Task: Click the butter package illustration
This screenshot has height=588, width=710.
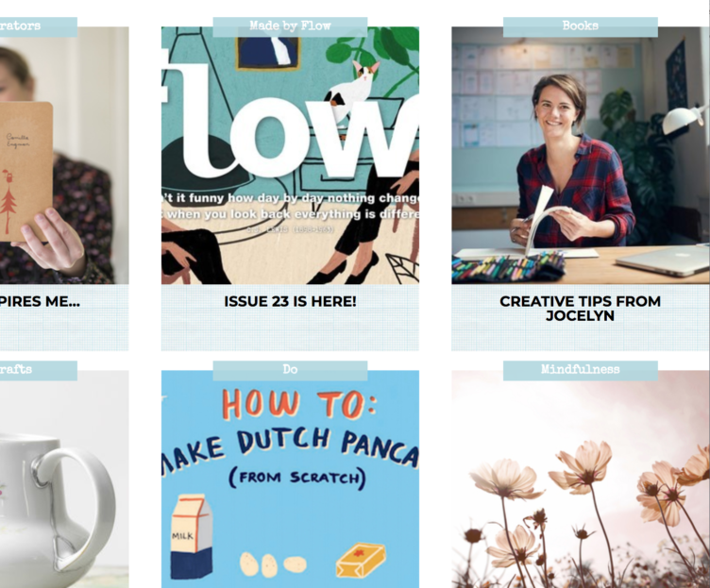Action: 361,560
